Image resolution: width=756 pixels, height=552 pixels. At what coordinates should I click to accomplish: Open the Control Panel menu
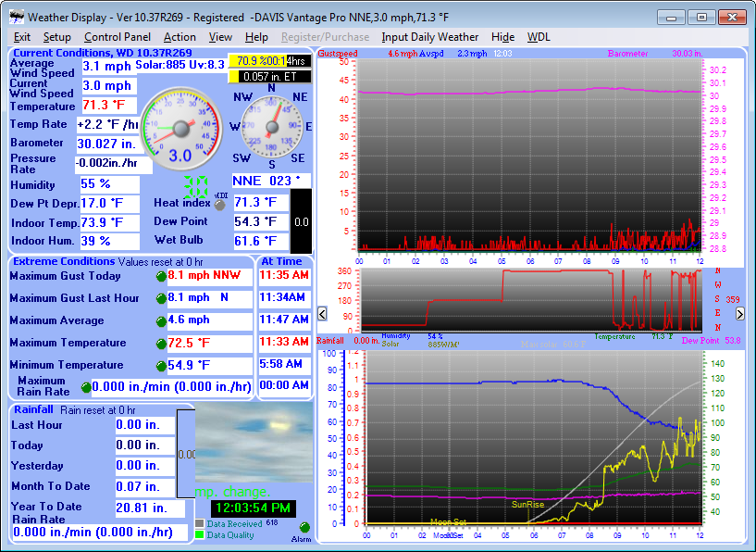click(x=118, y=37)
